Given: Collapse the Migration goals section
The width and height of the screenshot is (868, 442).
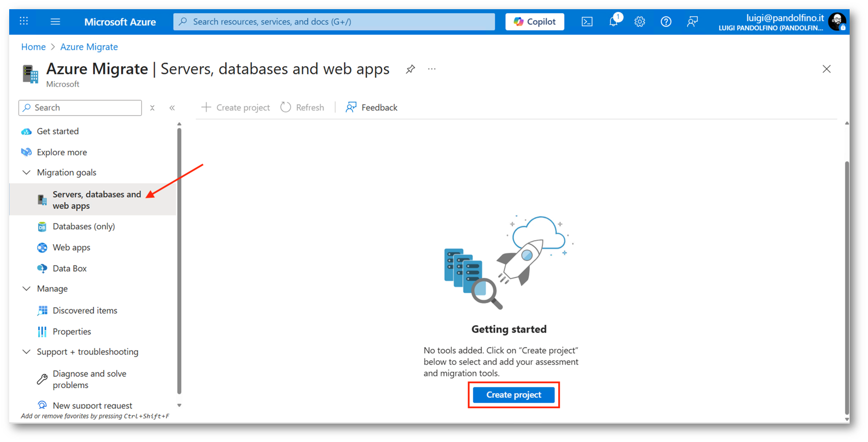Looking at the screenshot, I should (x=27, y=172).
